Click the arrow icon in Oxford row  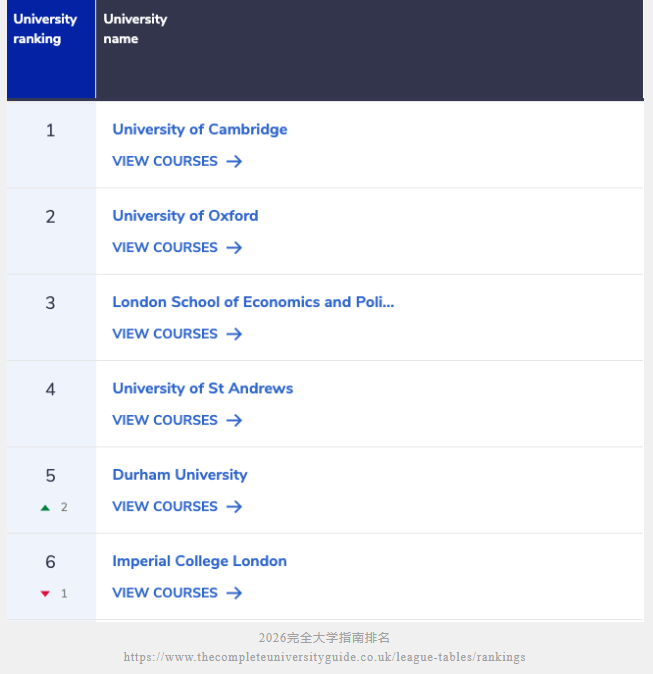pos(234,248)
